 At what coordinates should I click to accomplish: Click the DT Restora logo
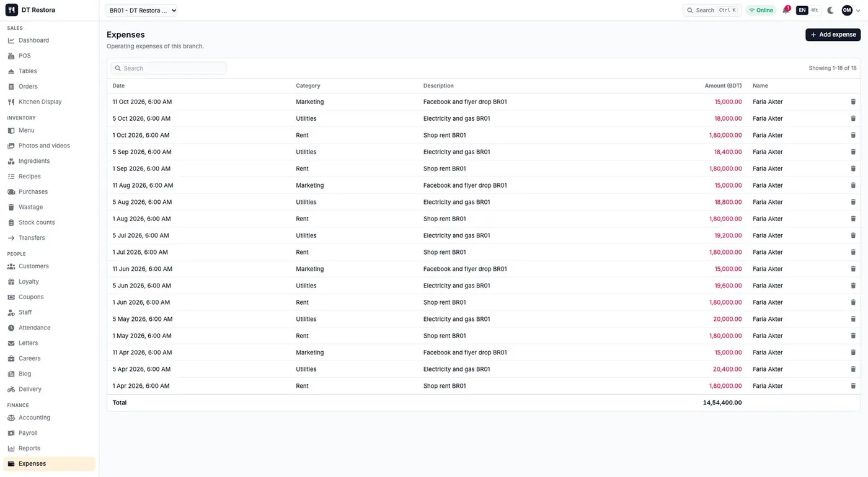click(12, 10)
